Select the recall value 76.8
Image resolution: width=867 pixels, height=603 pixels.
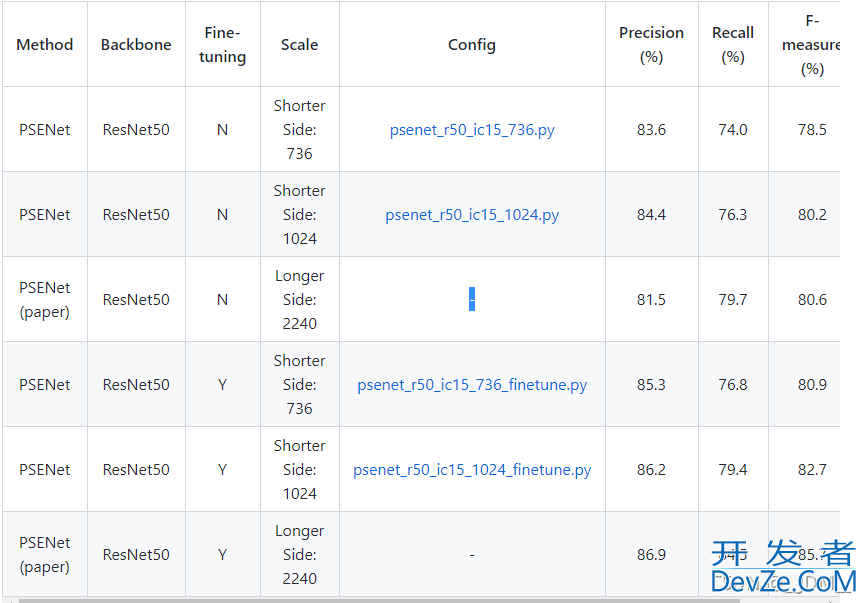point(733,385)
